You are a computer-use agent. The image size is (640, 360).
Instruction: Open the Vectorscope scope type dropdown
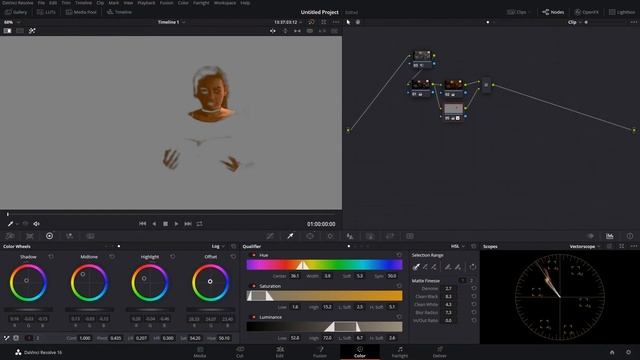[x=585, y=246]
